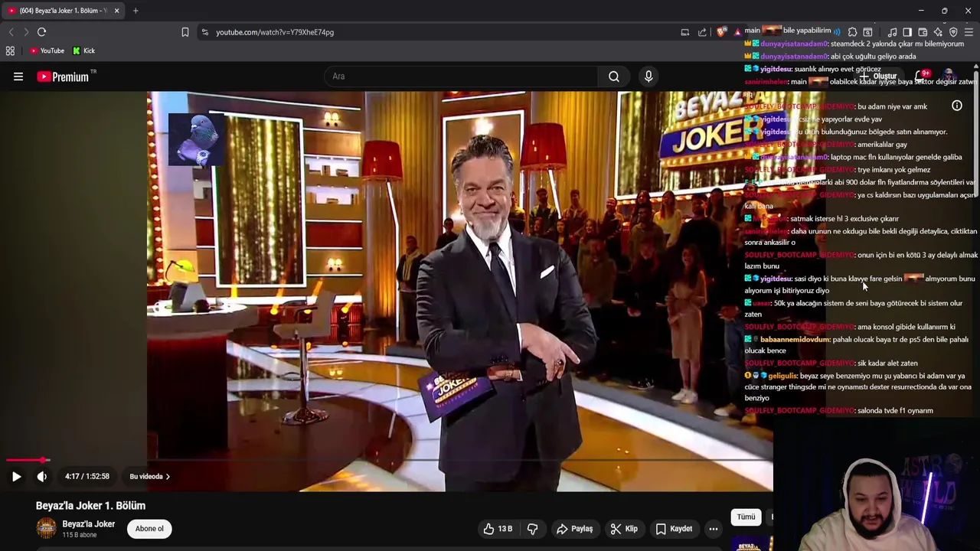The width and height of the screenshot is (980, 551).
Task: Open the YouTube bookmark in bookmarks bar
Action: (x=47, y=51)
